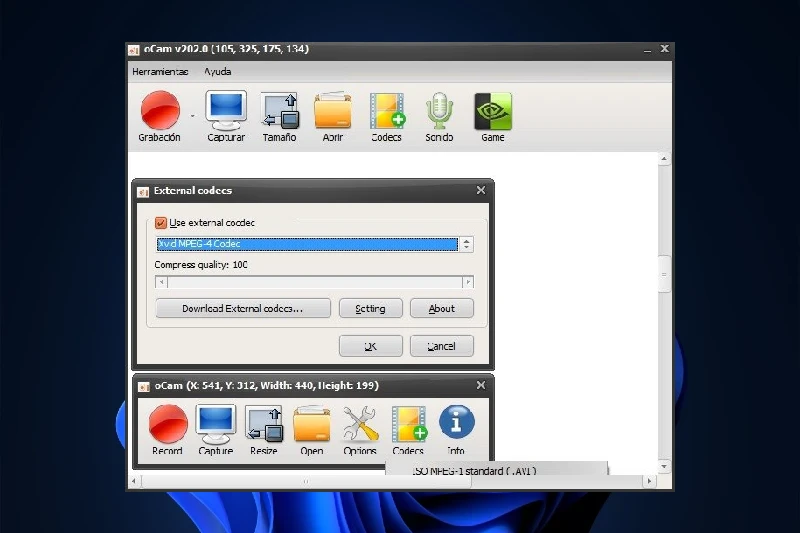This screenshot has height=533, width=800.
Task: Close the lower oCam window
Action: coord(481,386)
